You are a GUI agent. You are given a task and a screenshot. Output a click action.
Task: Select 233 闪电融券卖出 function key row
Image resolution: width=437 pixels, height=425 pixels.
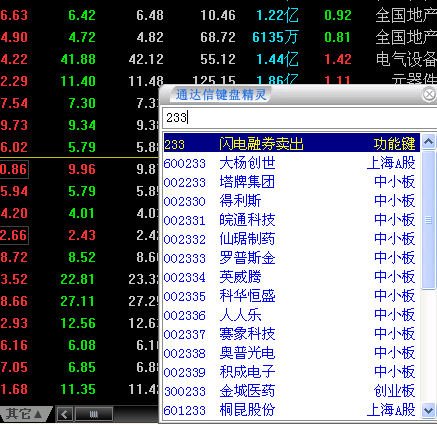(292, 144)
